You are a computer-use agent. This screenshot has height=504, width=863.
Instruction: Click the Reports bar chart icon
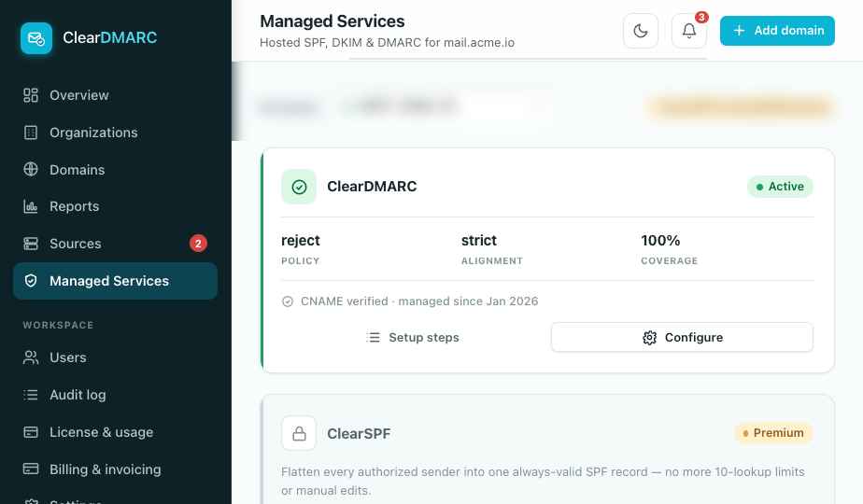[x=31, y=206]
